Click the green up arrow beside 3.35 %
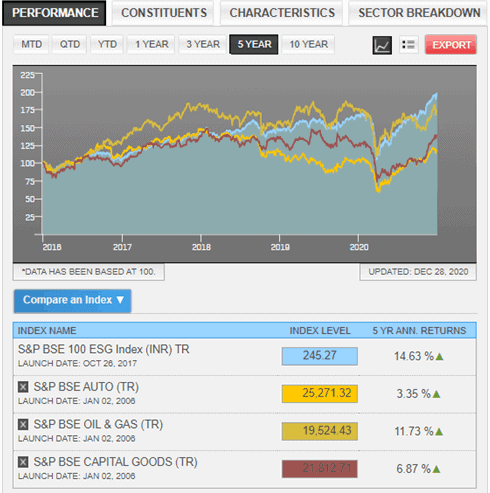Image resolution: width=490 pixels, height=493 pixels. (436, 394)
